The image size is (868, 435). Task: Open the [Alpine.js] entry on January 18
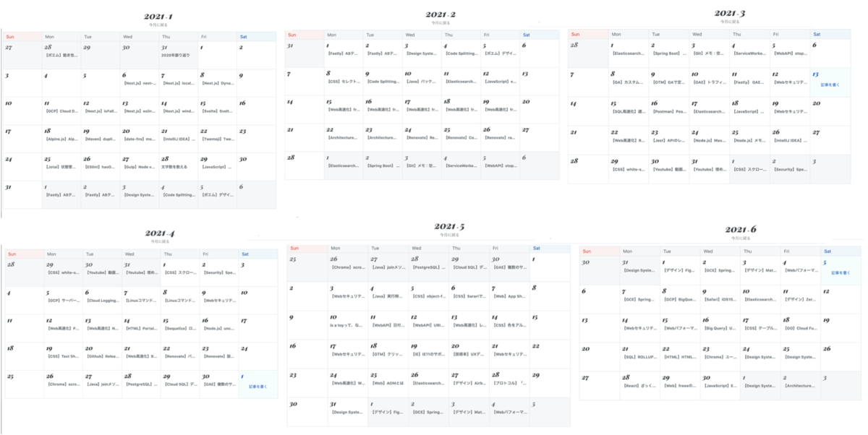(x=61, y=139)
